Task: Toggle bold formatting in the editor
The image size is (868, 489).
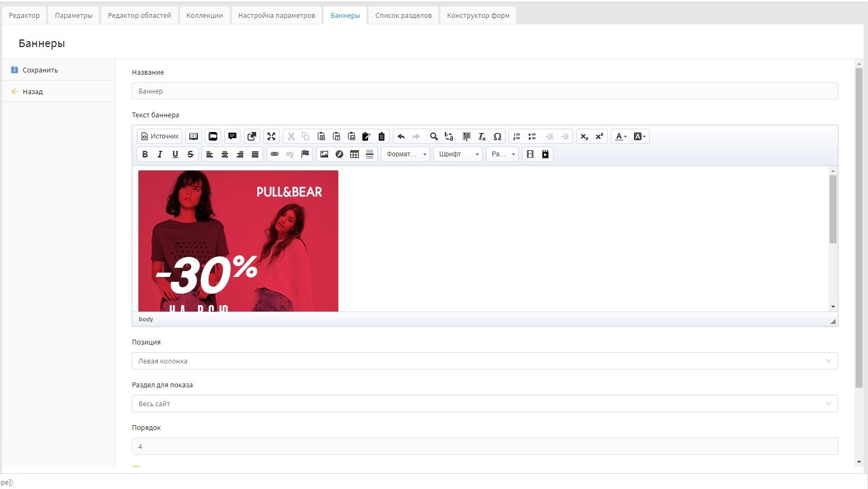Action: point(145,154)
